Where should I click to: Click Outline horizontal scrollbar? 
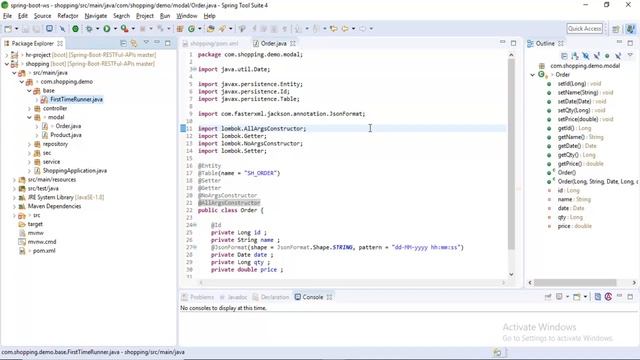coord(575,282)
